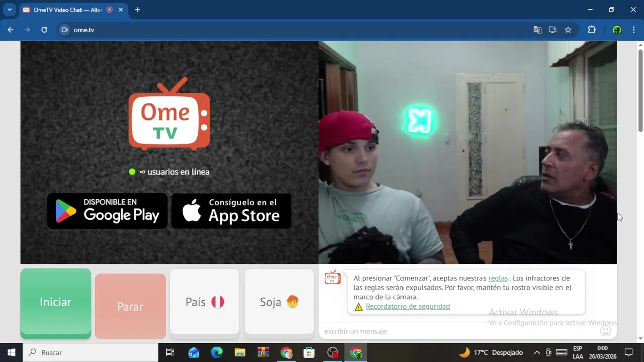Click the webcam video preview

tap(468, 152)
